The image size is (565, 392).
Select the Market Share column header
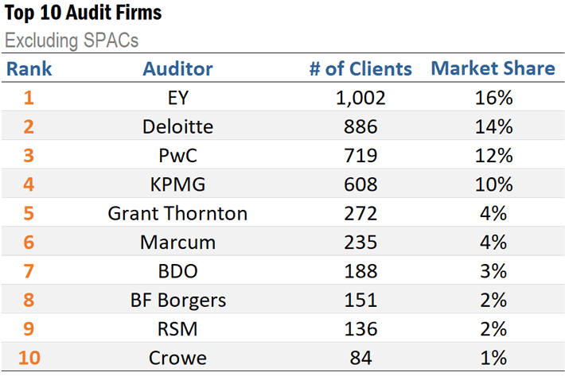(493, 68)
